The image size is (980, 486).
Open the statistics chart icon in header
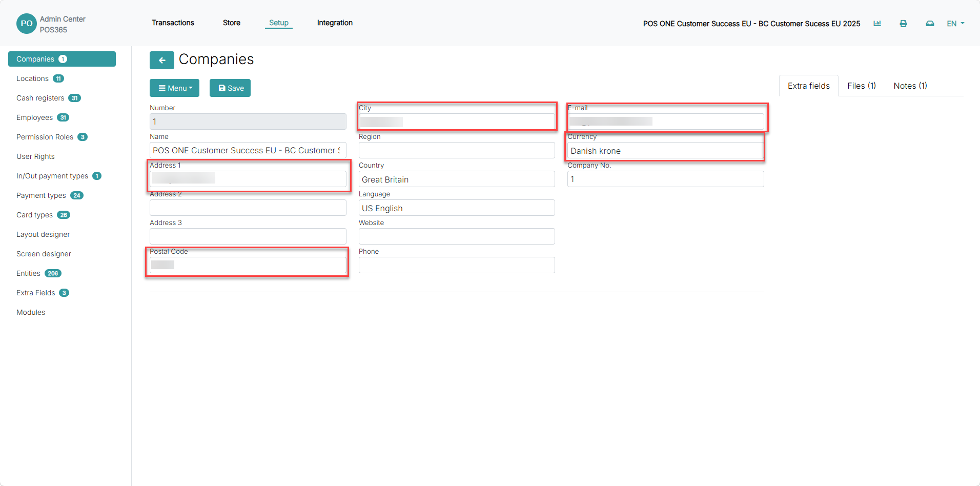877,24
